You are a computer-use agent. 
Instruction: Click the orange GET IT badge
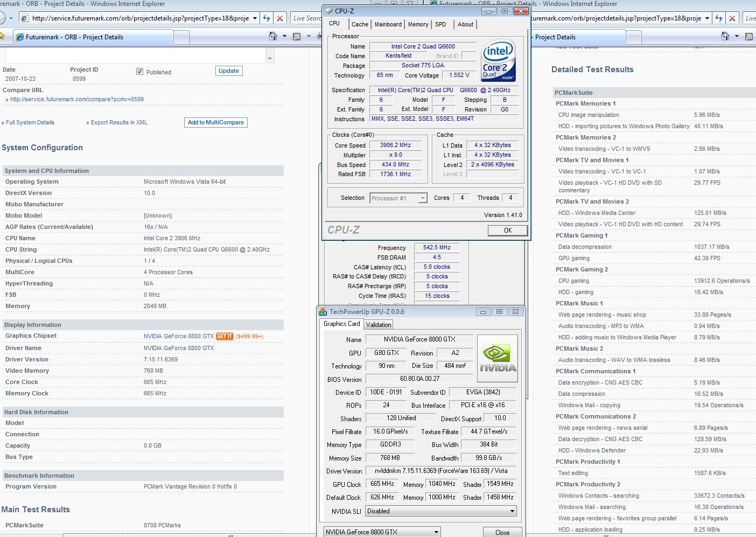[x=225, y=336]
